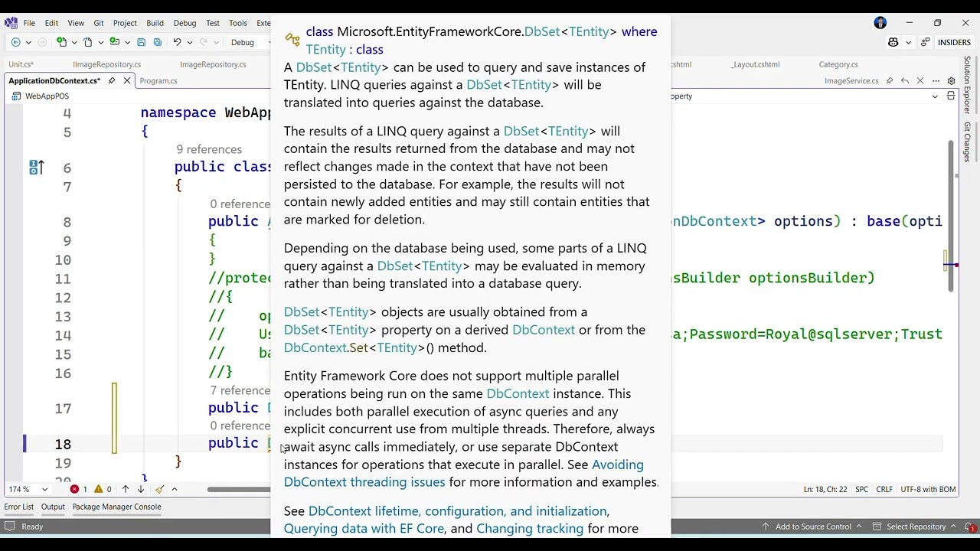980x551 pixels.
Task: Open the tab overflow ellipsis menu
Action: (x=936, y=80)
